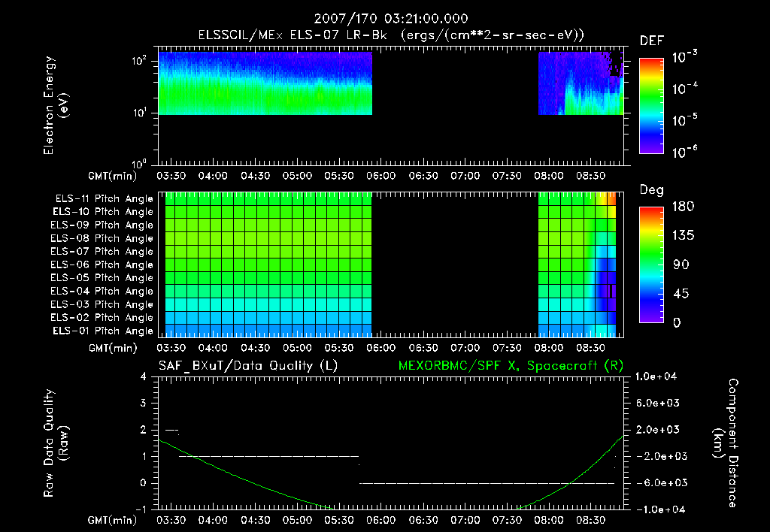
Task: Click the 10^-6 DEF scale value
Action: click(684, 152)
